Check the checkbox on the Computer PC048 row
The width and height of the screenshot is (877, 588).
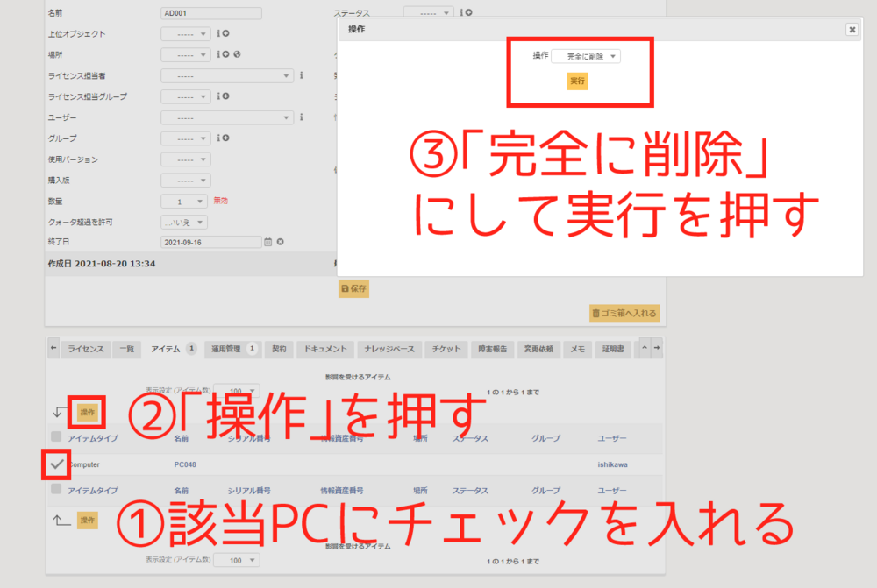click(x=57, y=464)
